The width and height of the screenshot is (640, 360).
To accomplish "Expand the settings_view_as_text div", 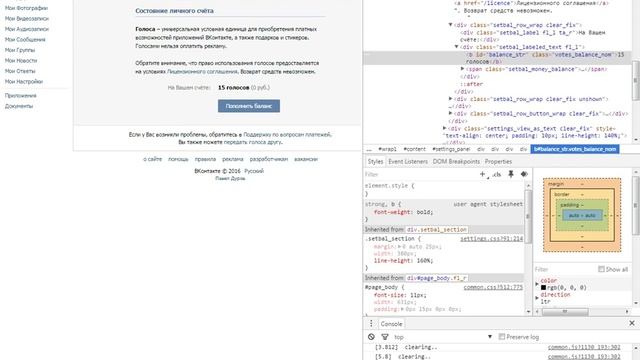I will (444, 128).
